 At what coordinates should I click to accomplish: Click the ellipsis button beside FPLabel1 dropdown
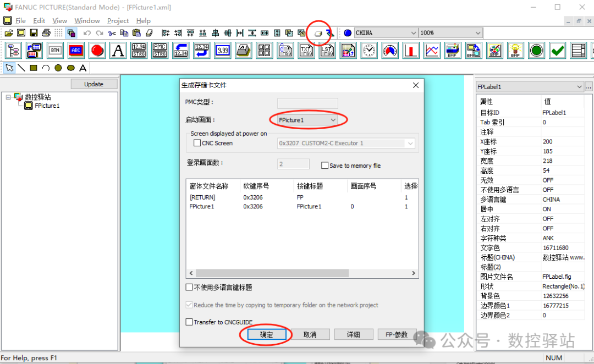click(588, 87)
